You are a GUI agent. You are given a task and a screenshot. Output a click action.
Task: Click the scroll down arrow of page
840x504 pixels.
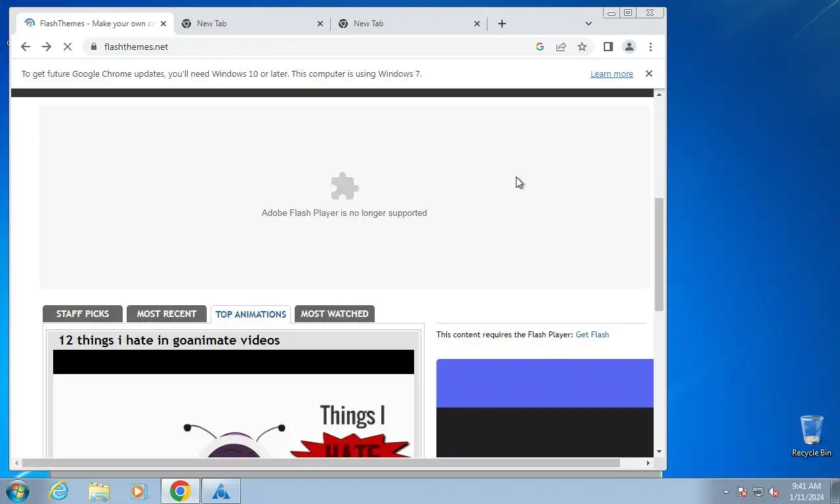tap(660, 452)
